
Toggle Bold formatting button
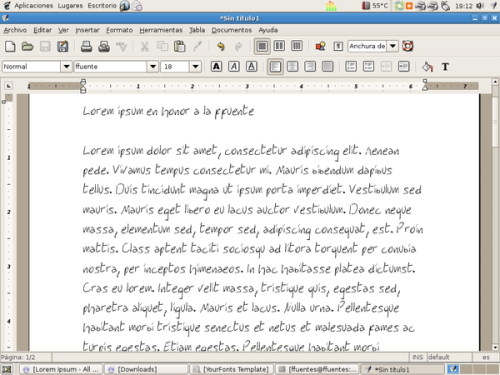216,67
